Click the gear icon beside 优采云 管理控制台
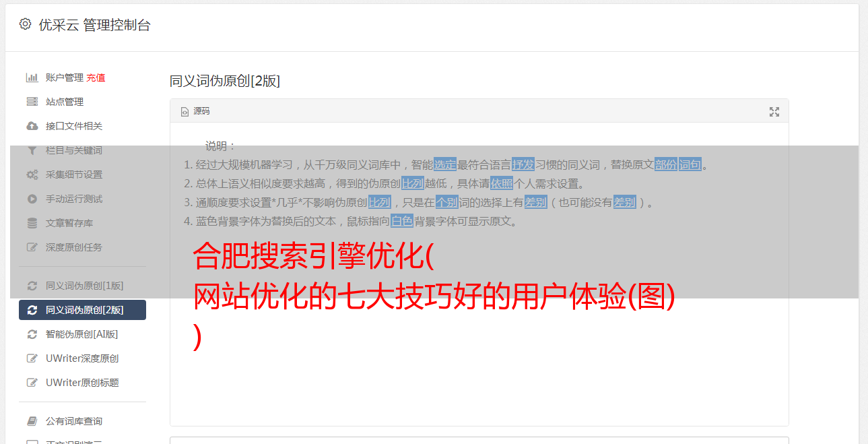Viewport: 868px width, 444px height. (x=25, y=24)
